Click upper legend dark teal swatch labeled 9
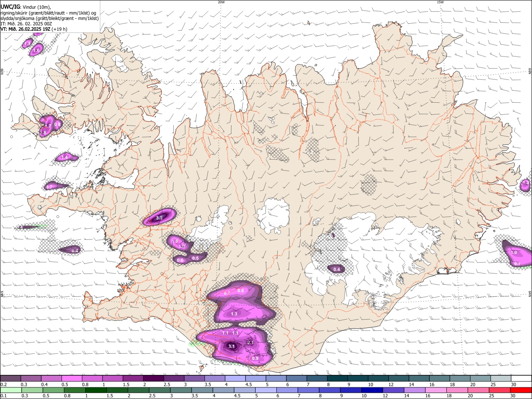Viewport: 532px width, 399px height. tap(358, 379)
